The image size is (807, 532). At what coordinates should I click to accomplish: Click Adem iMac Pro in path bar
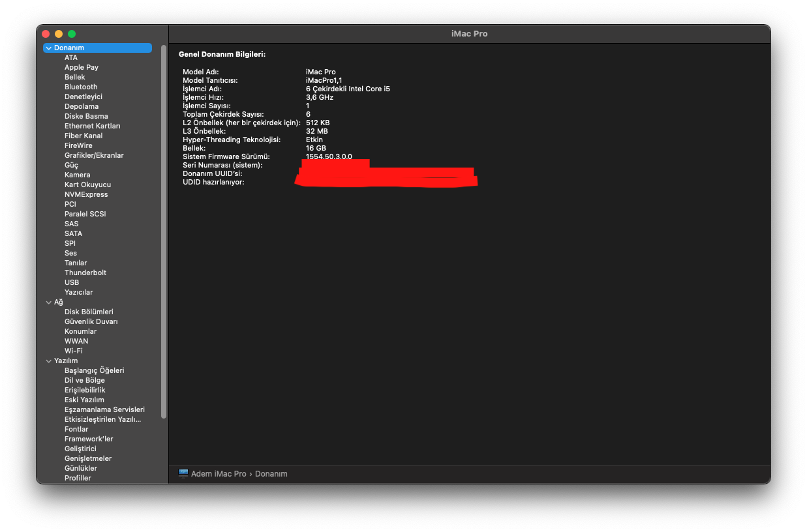click(219, 474)
